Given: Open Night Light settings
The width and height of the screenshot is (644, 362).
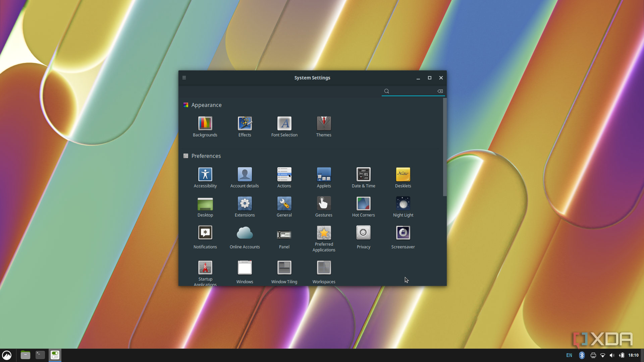Looking at the screenshot, I should pos(403,207).
